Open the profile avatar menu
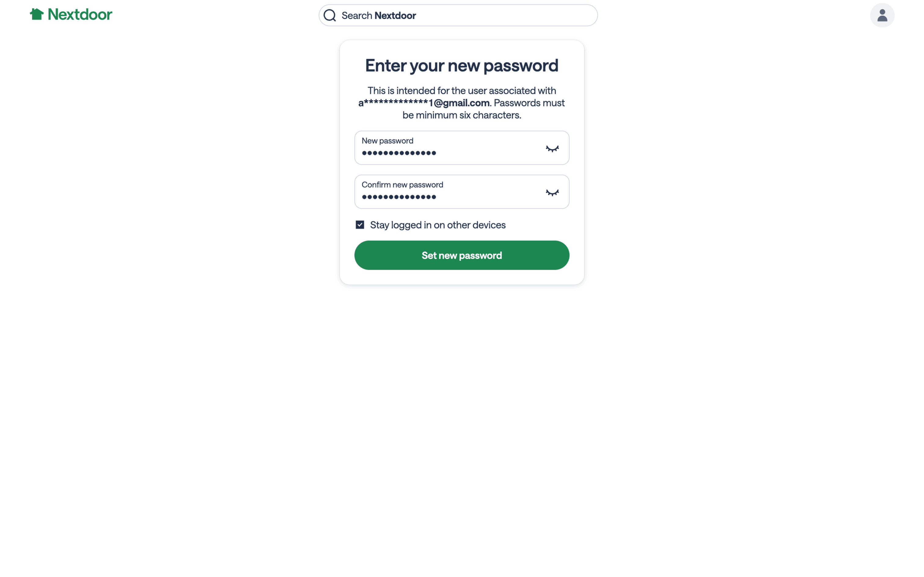Viewport: 924px width, 577px height. (x=882, y=16)
